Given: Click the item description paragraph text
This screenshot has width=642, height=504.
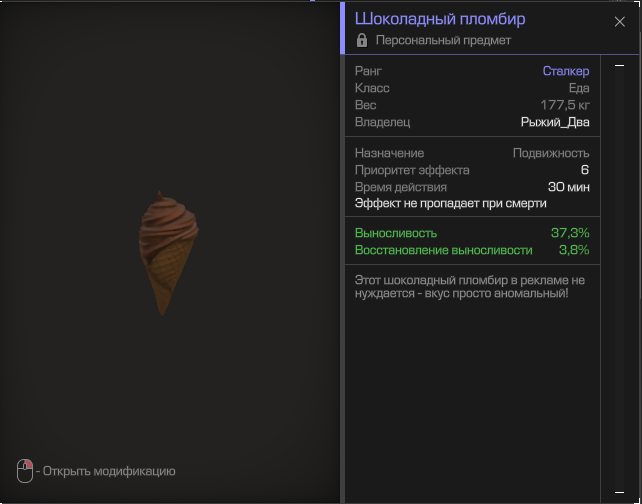Looking at the screenshot, I should [470, 287].
